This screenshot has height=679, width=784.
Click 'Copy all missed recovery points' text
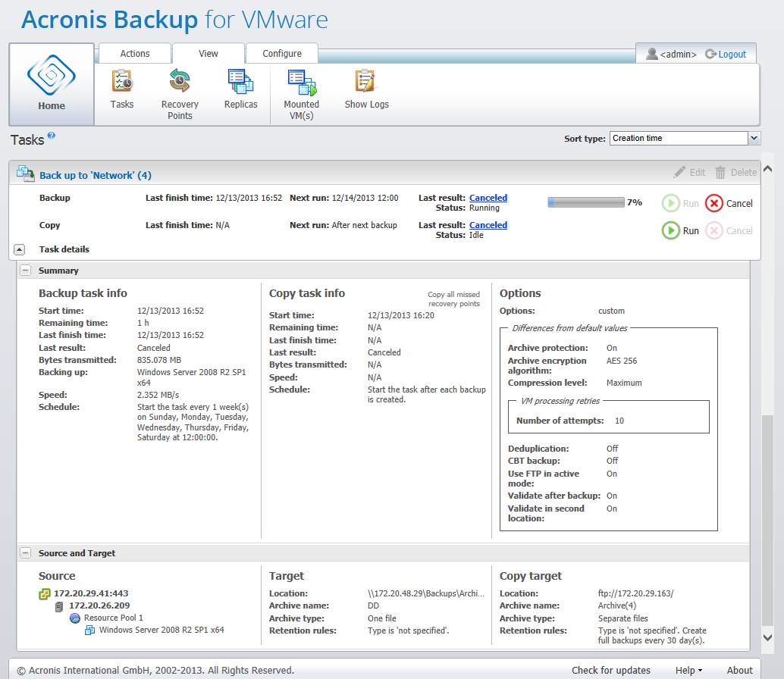(x=454, y=299)
